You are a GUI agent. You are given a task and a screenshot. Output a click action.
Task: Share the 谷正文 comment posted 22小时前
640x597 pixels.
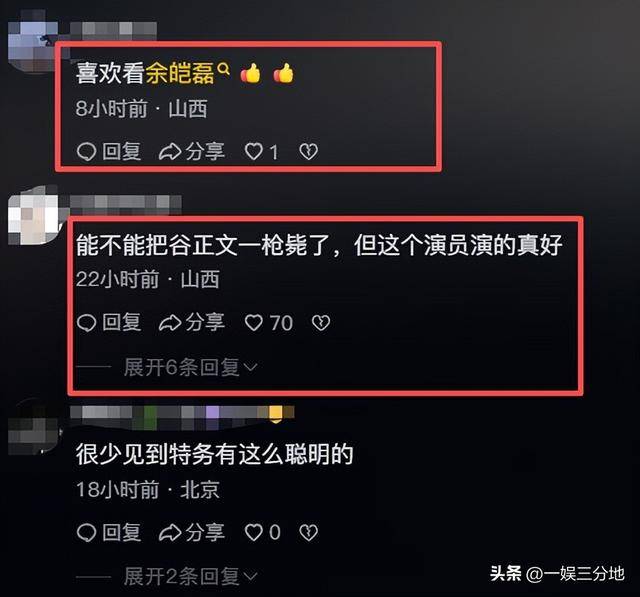coord(192,323)
